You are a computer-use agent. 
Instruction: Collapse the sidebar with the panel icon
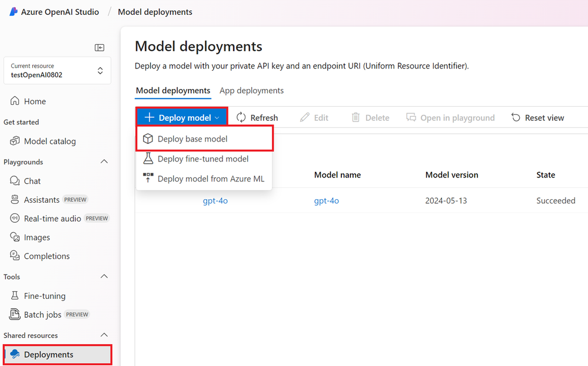point(99,48)
